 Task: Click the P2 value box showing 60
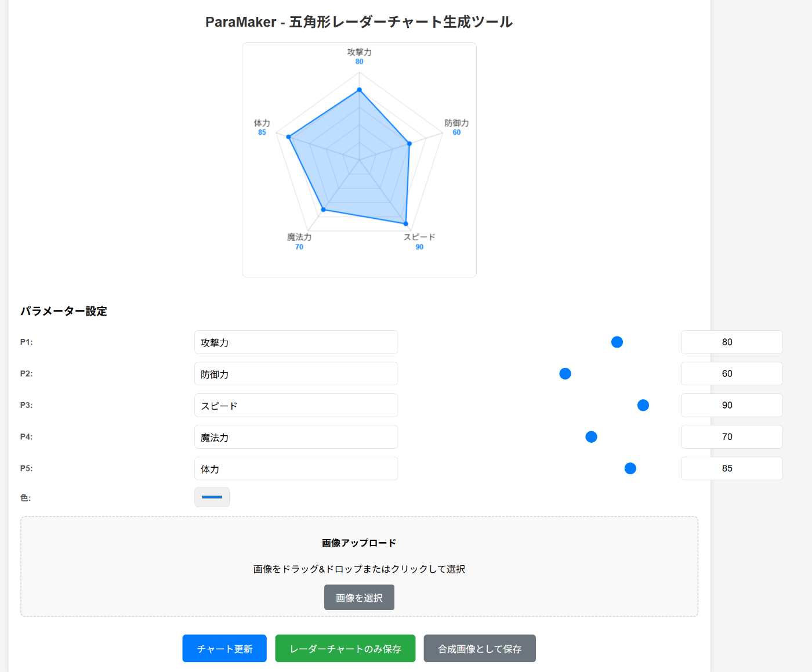tap(732, 374)
